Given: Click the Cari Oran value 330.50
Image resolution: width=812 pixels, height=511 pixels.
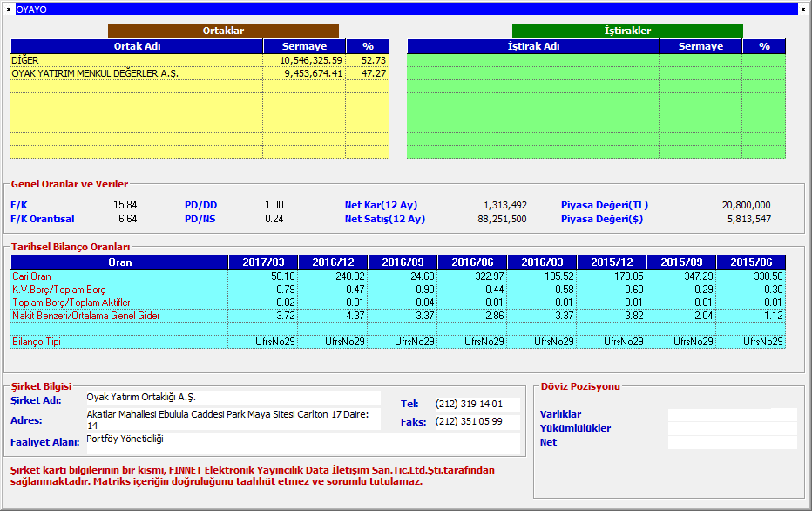Looking at the screenshot, I should (768, 276).
